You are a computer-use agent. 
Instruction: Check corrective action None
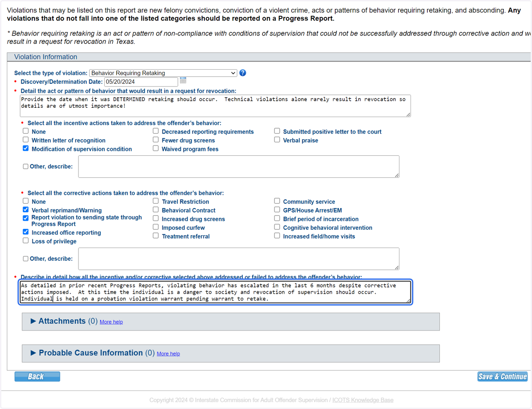tap(26, 201)
